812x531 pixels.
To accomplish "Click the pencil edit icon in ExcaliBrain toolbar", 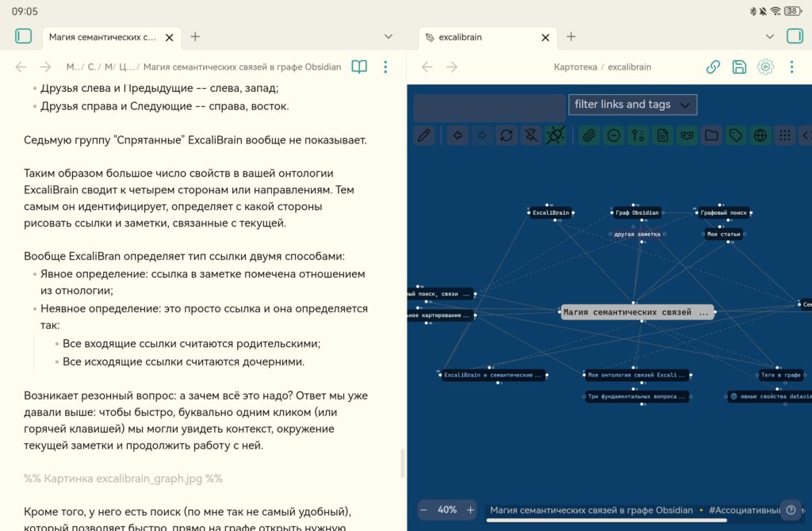I will 424,136.
